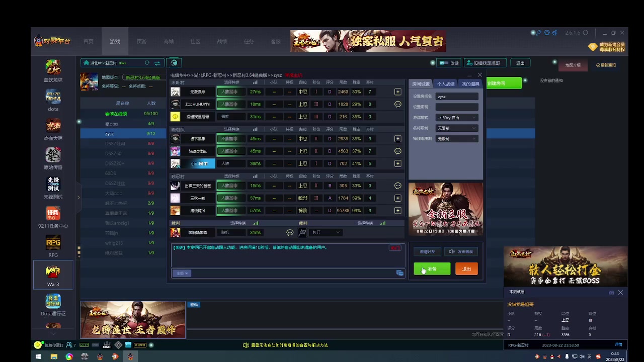Click the 设置密码 input field

click(457, 107)
